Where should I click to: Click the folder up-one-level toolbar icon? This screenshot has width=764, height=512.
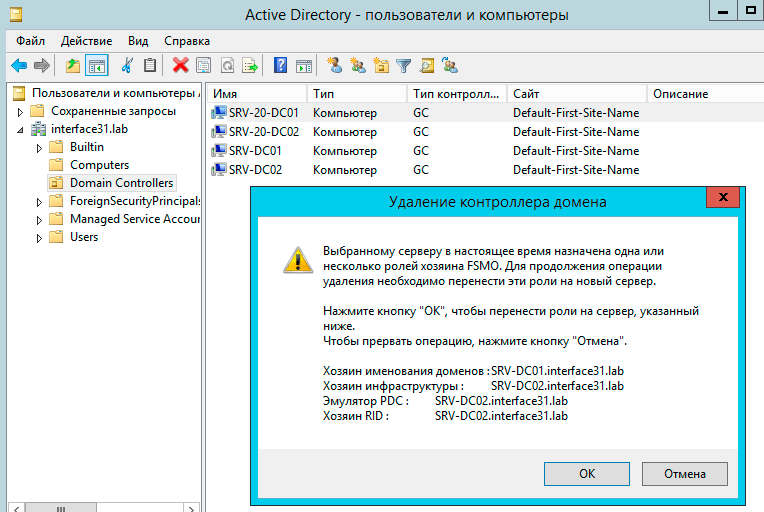73,66
